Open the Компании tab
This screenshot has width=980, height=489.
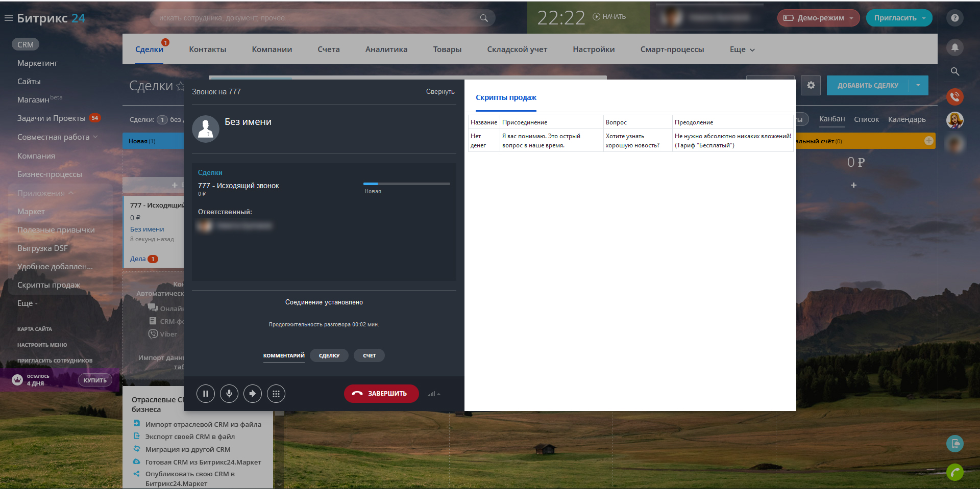(x=272, y=49)
